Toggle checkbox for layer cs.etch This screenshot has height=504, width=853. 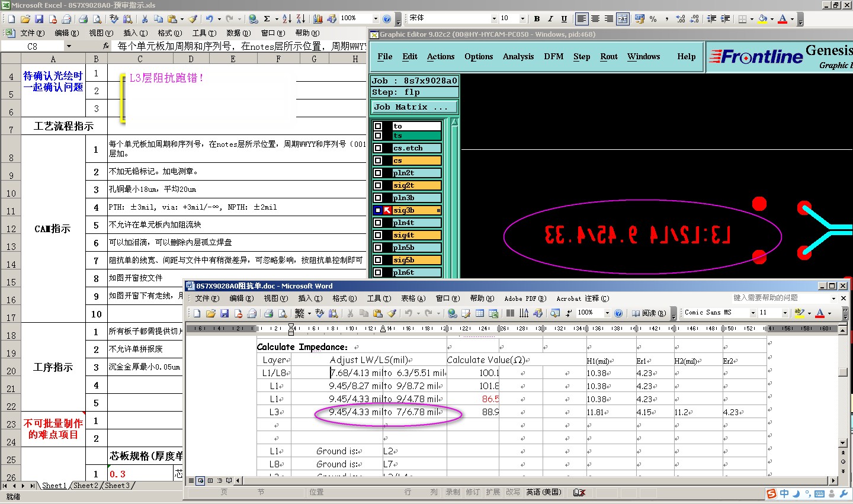pos(378,148)
